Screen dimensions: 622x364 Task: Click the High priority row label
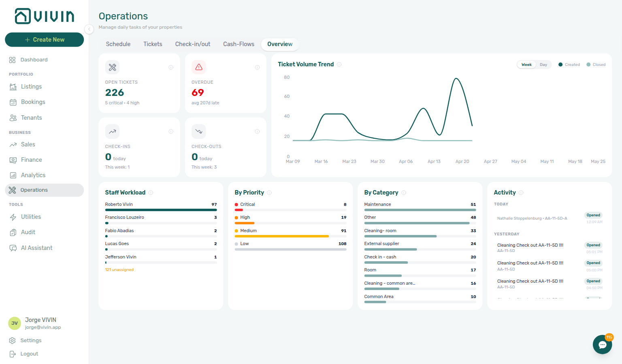coord(245,218)
